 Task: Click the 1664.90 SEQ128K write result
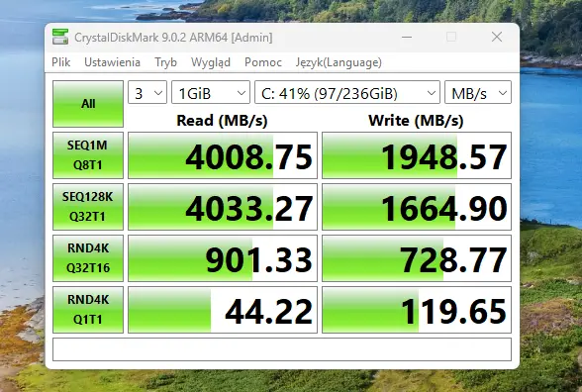pos(417,207)
